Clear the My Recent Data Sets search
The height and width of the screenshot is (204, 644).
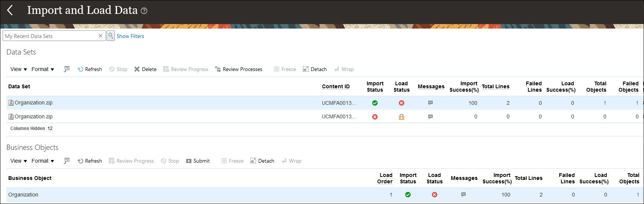tap(100, 36)
